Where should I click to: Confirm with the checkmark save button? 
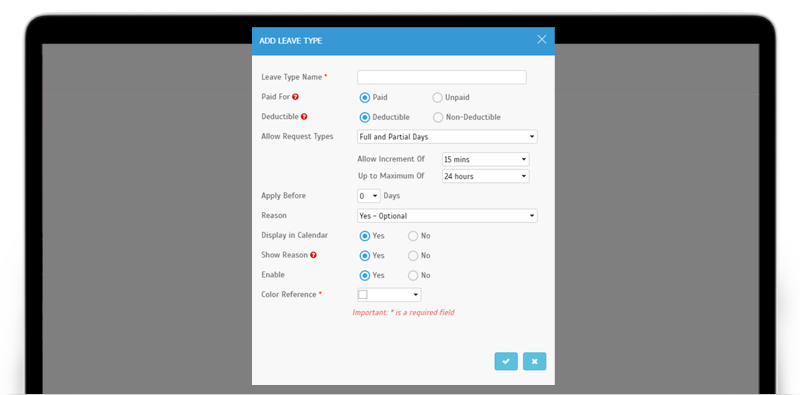506,361
